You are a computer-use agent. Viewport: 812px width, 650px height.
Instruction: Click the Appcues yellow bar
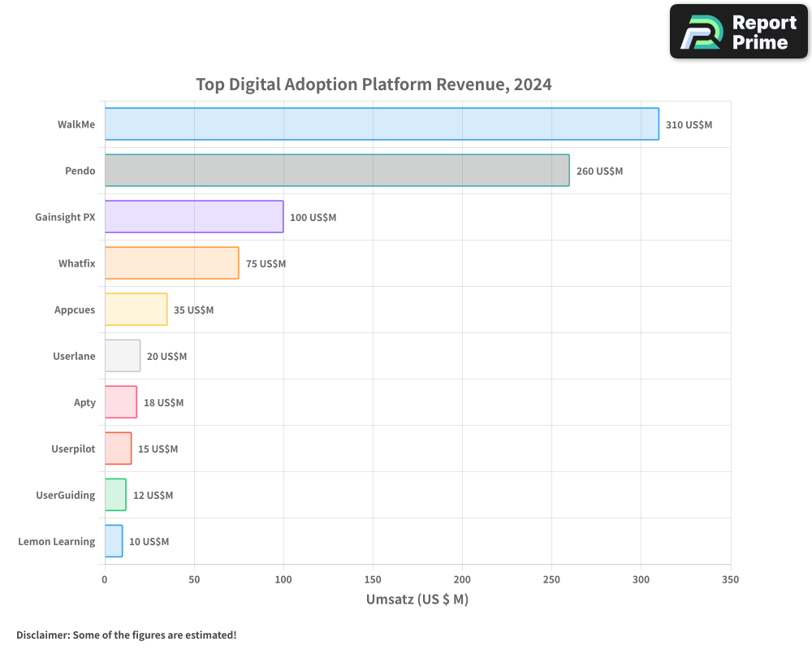click(134, 310)
